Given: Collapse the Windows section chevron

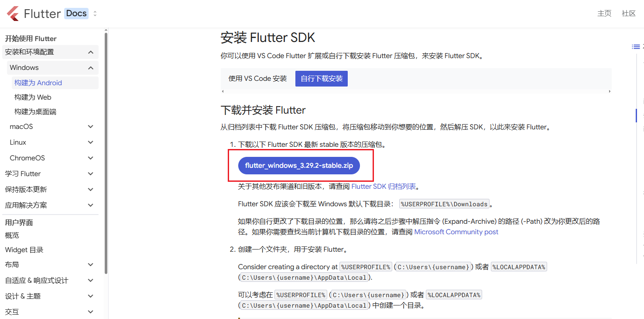Looking at the screenshot, I should tap(91, 68).
